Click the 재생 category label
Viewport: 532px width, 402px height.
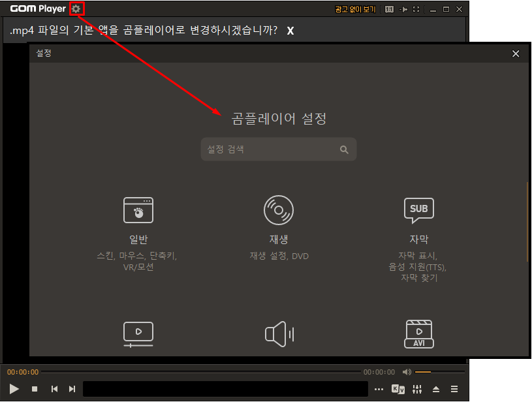[279, 240]
